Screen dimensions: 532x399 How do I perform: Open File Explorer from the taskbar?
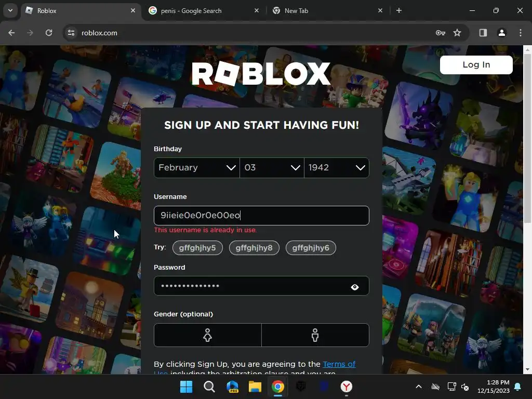pos(255,387)
